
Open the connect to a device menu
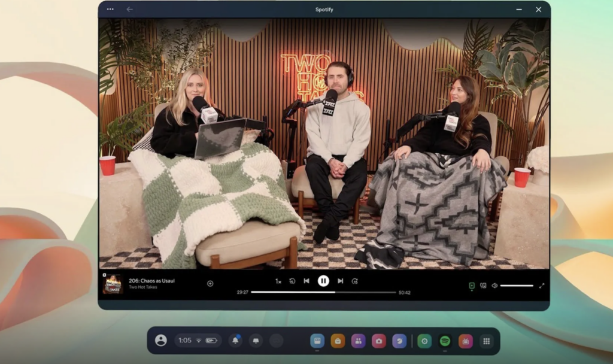[x=483, y=286]
